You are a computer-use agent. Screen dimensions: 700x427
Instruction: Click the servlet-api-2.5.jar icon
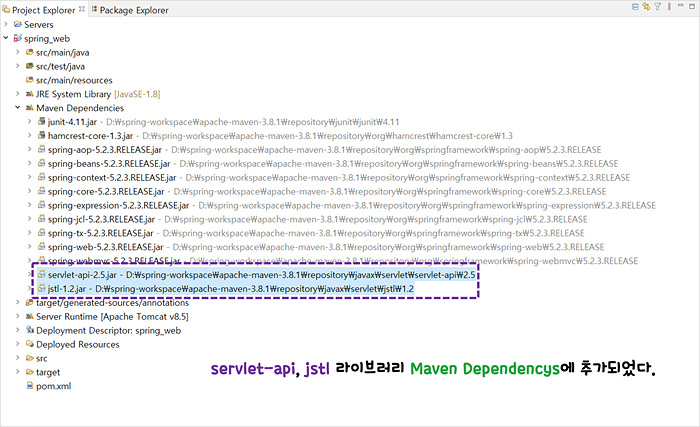[42, 274]
